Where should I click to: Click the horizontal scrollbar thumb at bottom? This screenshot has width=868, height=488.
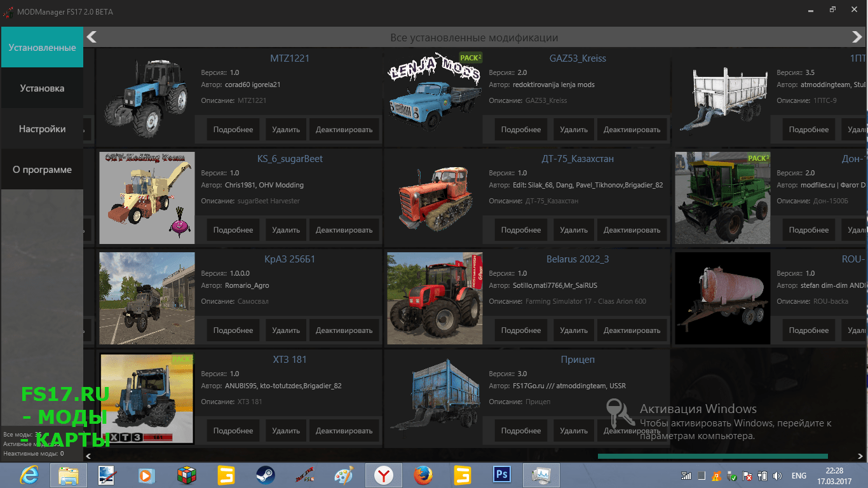click(x=712, y=456)
